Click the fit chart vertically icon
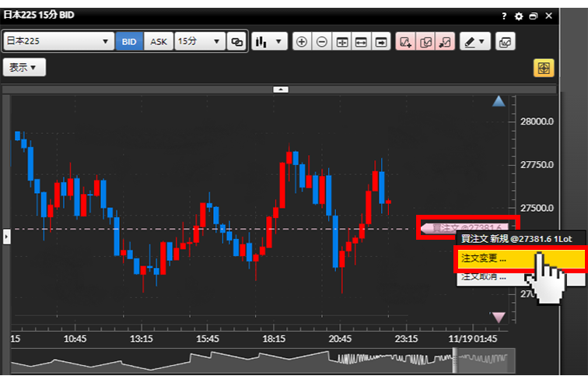The height and width of the screenshot is (383, 588). tap(341, 41)
